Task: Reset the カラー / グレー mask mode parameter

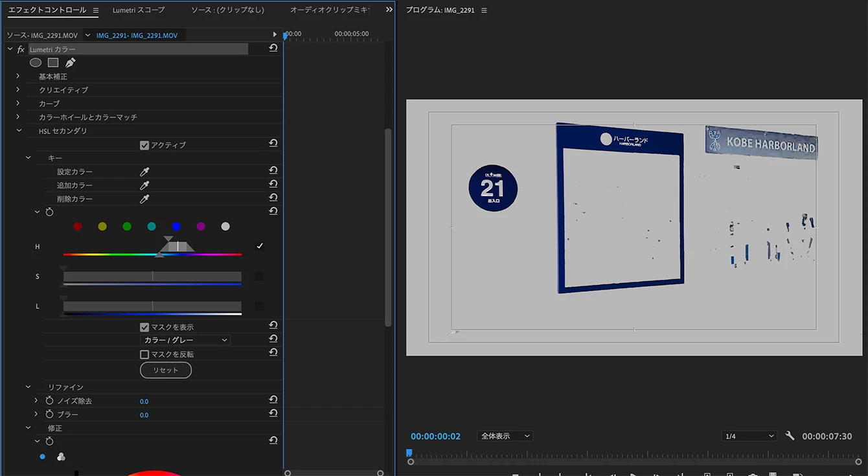Action: pos(273,339)
